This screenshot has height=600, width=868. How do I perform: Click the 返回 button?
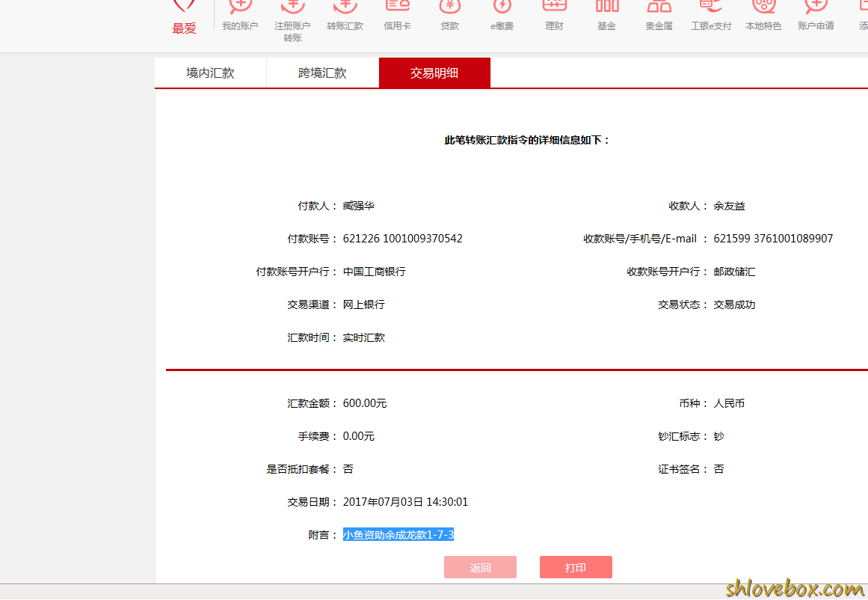(480, 567)
